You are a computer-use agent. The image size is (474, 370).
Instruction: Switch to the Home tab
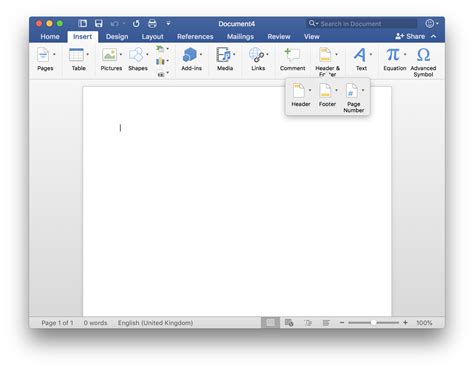50,37
